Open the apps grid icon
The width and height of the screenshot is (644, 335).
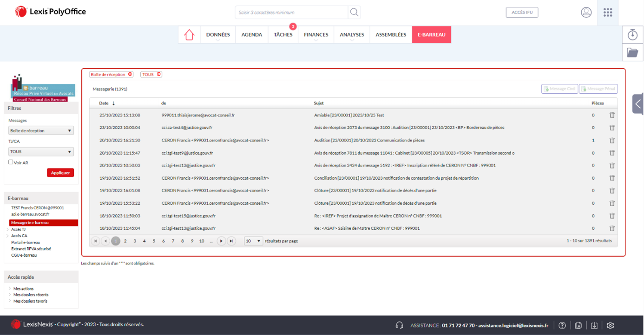608,13
